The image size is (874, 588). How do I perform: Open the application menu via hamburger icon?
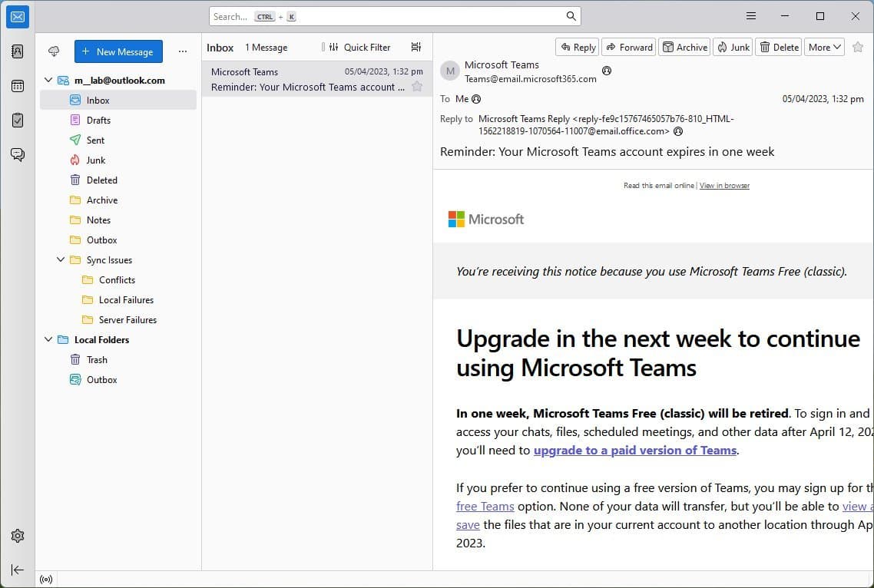pos(750,15)
